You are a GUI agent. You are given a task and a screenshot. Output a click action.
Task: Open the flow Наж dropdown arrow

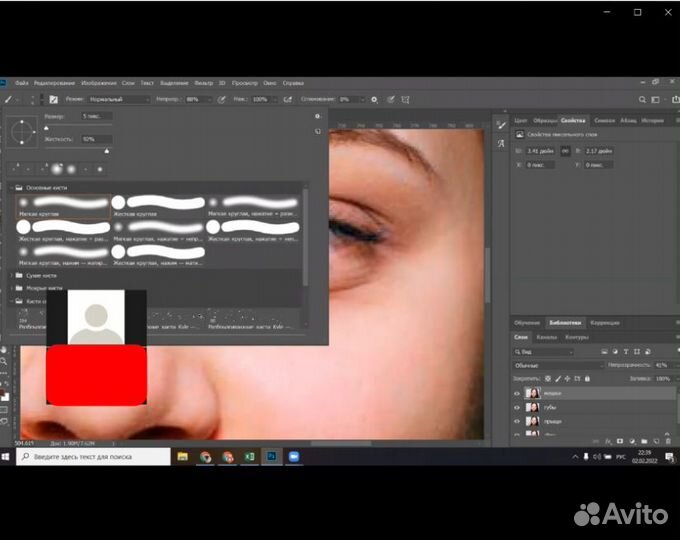tap(275, 100)
